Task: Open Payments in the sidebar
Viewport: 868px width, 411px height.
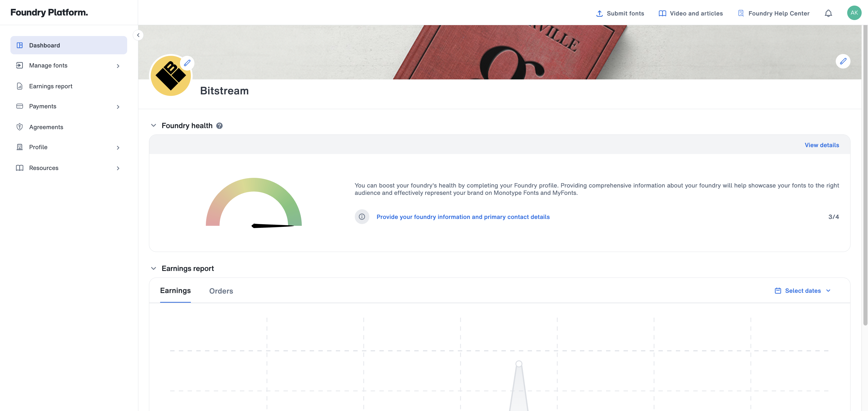Action: point(69,106)
